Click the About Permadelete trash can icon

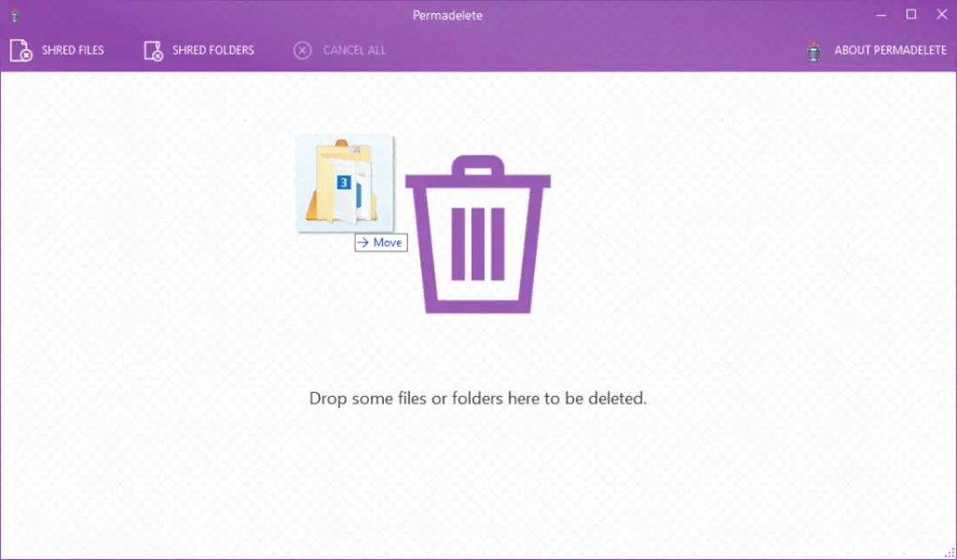(x=813, y=51)
